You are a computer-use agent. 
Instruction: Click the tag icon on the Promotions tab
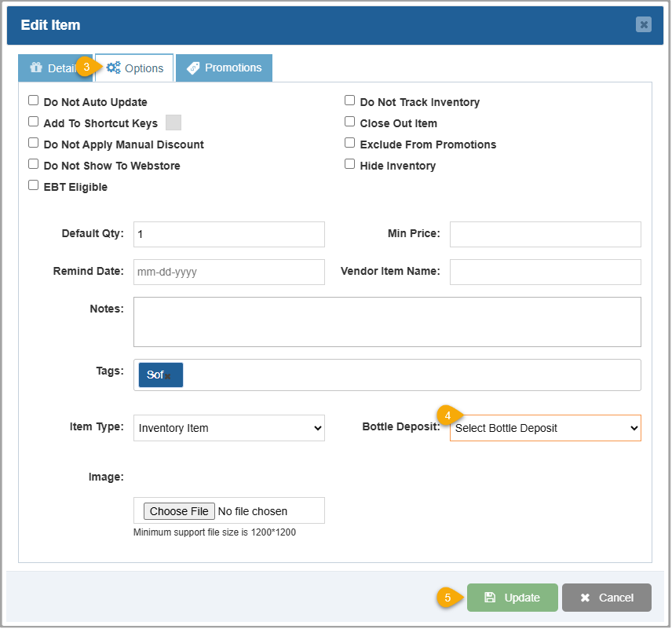pos(194,68)
